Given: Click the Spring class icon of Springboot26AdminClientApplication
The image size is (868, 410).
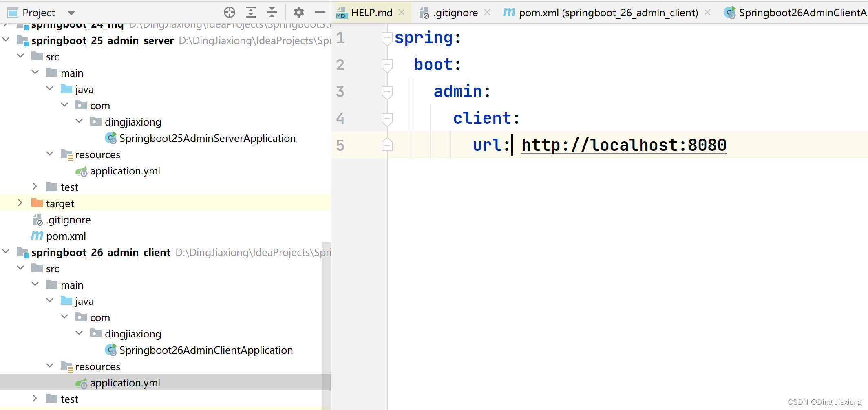Looking at the screenshot, I should click(x=111, y=350).
